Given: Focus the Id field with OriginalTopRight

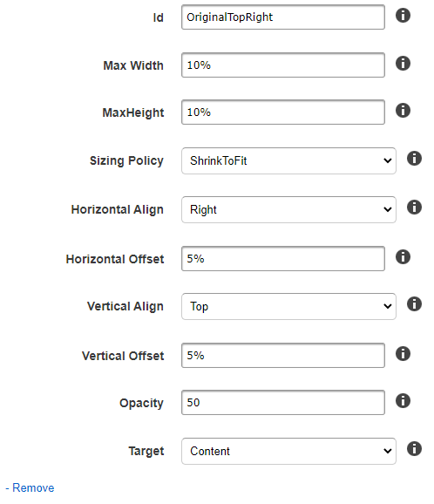Looking at the screenshot, I should coord(283,17).
